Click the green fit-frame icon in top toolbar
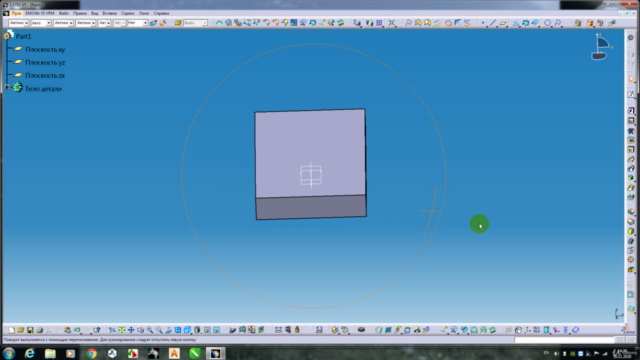 tap(392, 23)
